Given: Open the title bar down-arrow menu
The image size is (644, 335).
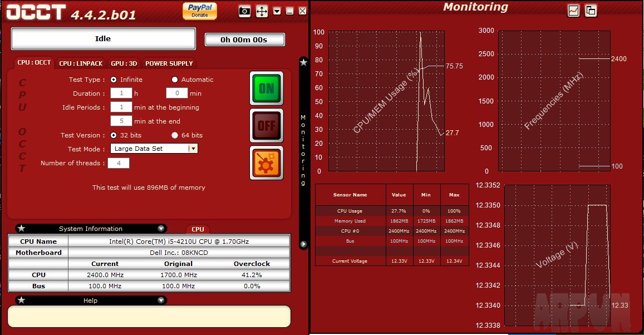Looking at the screenshot, I should [277, 11].
